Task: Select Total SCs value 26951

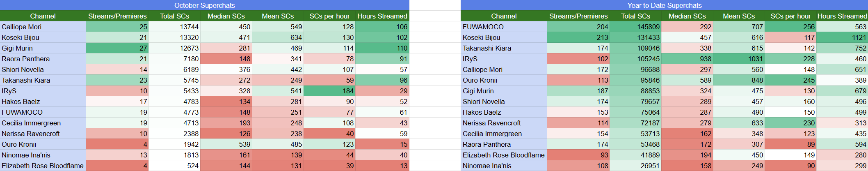Action: tap(635, 166)
